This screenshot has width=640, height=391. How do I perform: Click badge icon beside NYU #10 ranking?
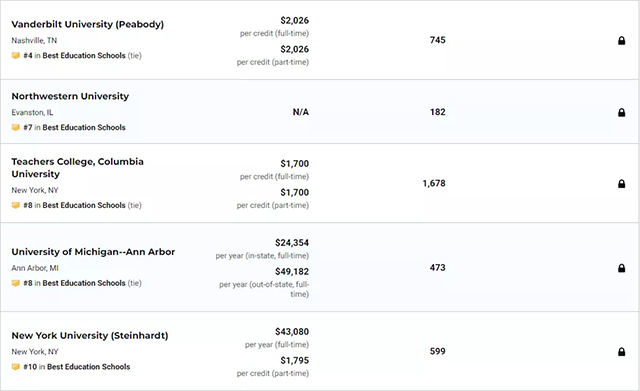point(16,367)
